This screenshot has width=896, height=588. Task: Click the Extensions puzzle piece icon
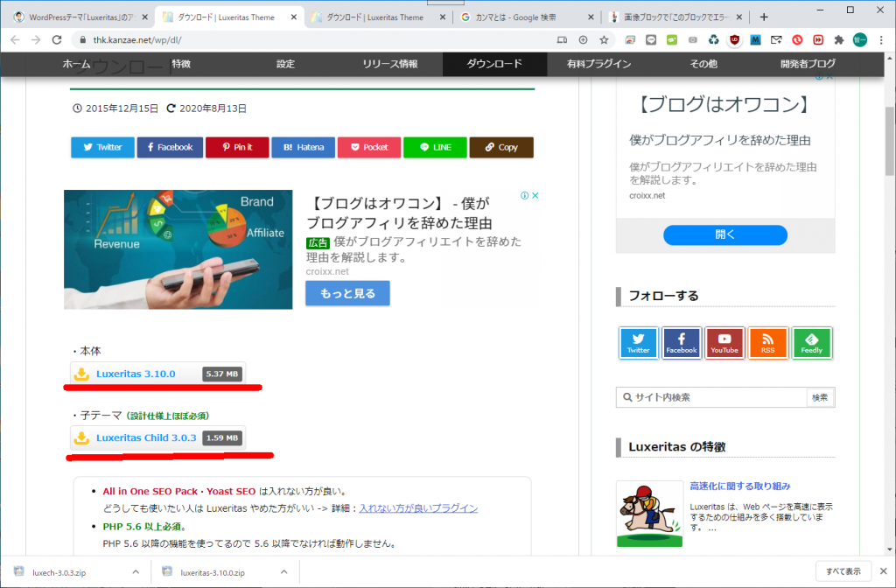coord(839,39)
